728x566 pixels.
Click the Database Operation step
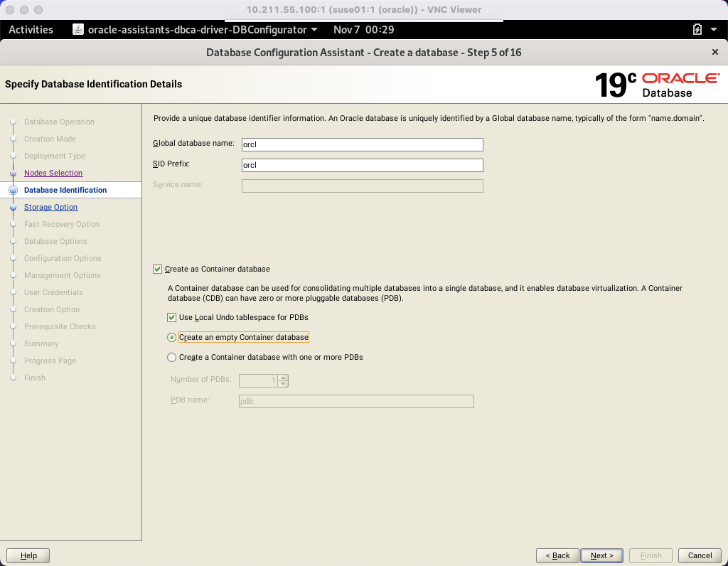point(59,122)
